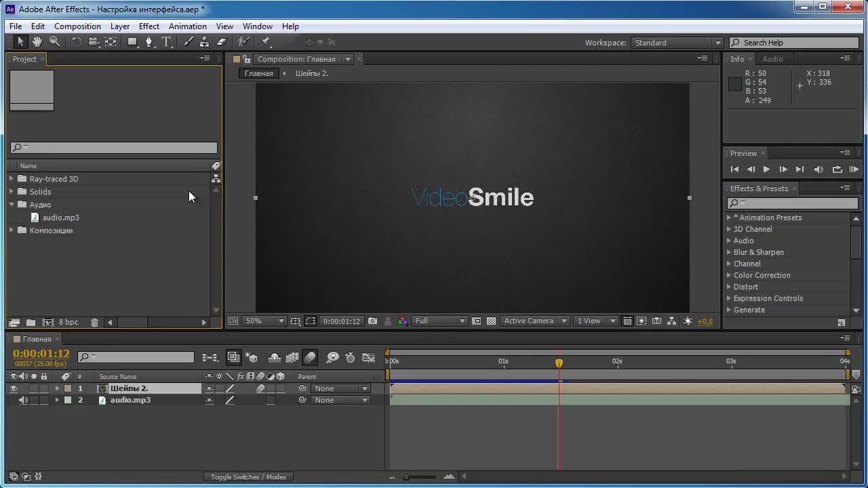Image resolution: width=868 pixels, height=488 pixels.
Task: Select the Шейпы 2. breadcrumb tab in viewer
Action: (312, 73)
